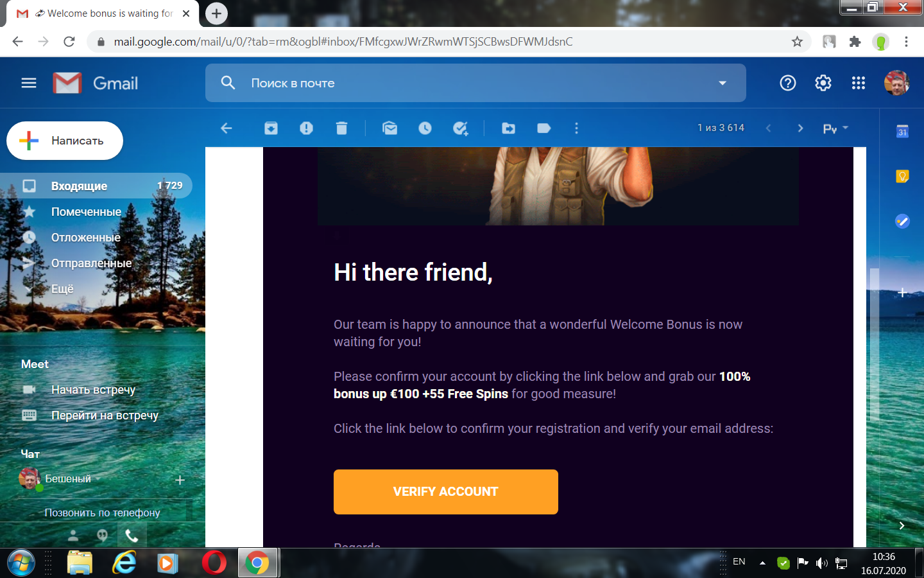Image resolution: width=924 pixels, height=578 pixels.
Task: Show hidden system tray icons
Action: [762, 563]
